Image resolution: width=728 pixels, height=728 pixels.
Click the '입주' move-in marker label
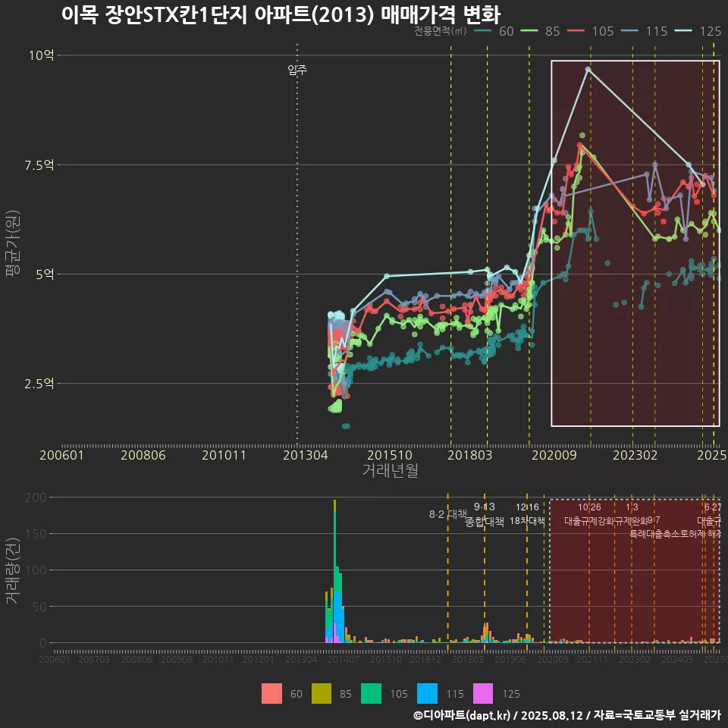point(297,70)
